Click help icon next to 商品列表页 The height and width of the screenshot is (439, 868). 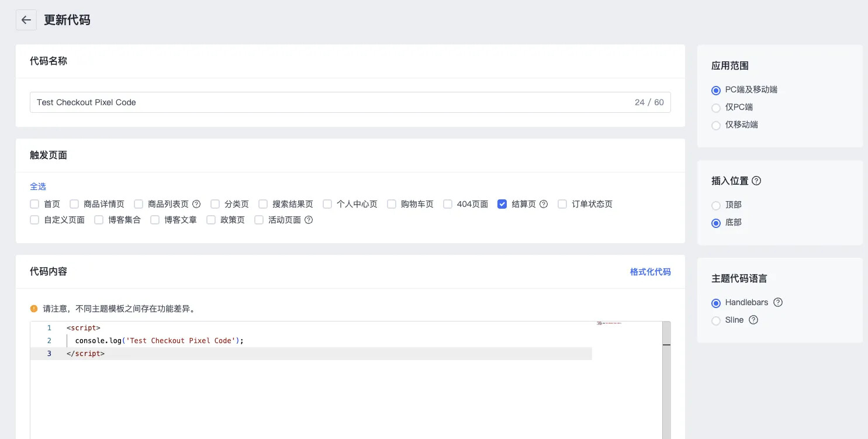coord(196,204)
